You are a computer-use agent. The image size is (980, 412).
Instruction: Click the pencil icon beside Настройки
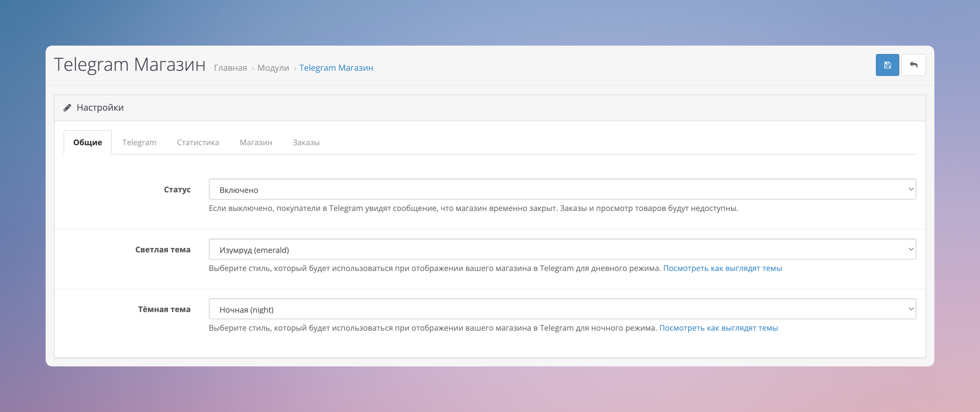[x=67, y=108]
